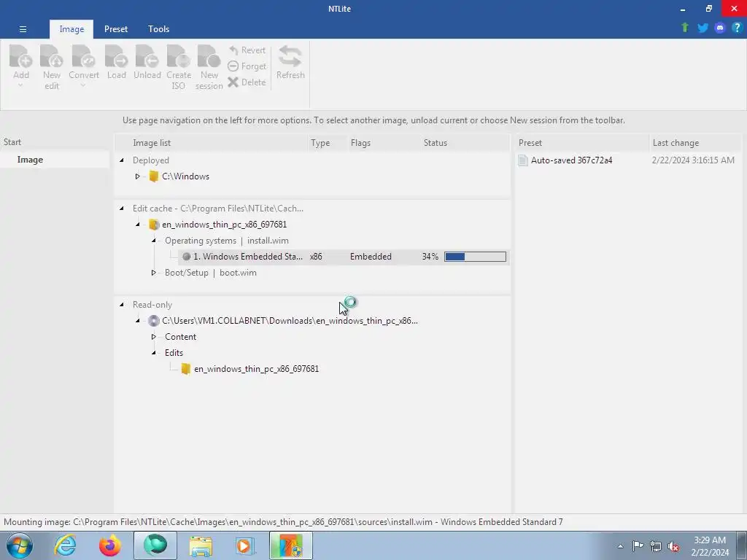This screenshot has width=747, height=560.
Task: Select en_windows_thin_pc_x86_697681 folder icon under Edit cache
Action: tap(153, 225)
